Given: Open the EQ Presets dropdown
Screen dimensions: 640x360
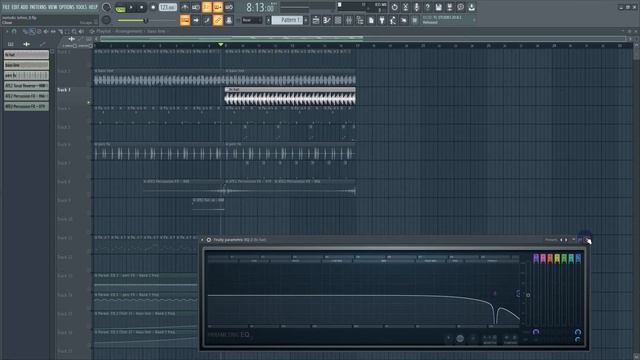Looking at the screenshot, I should (551, 240).
